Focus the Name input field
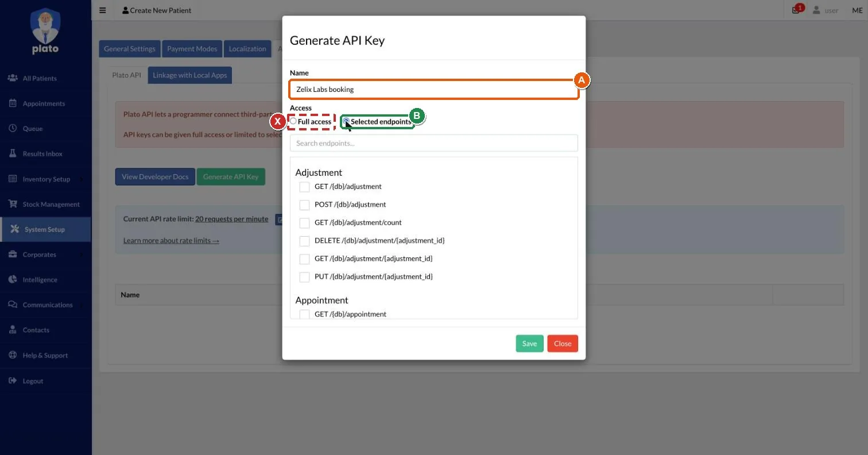Screen dimensions: 868x455 pyautogui.click(x=434, y=90)
